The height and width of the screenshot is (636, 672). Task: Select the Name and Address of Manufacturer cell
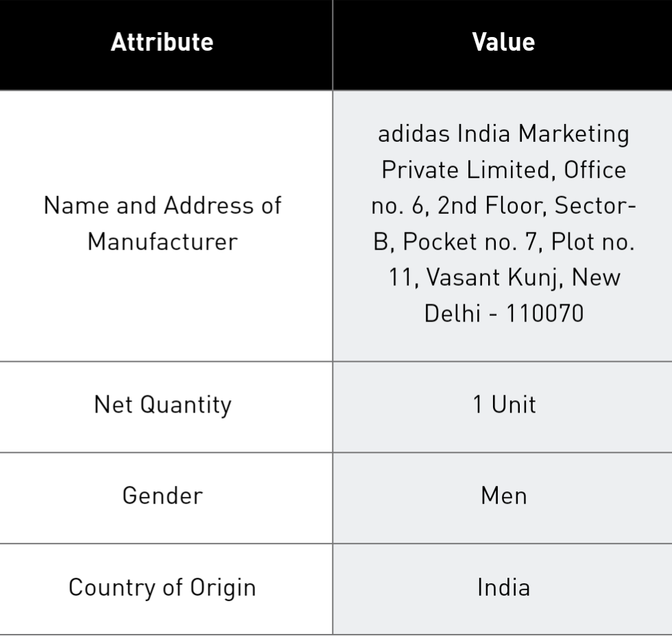coord(166,225)
